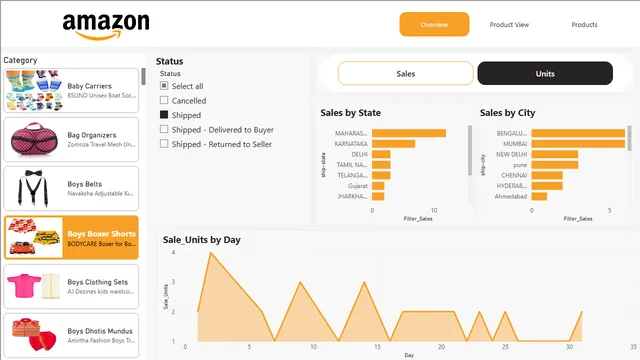Click the pink shirt clothing set image

tap(33, 286)
